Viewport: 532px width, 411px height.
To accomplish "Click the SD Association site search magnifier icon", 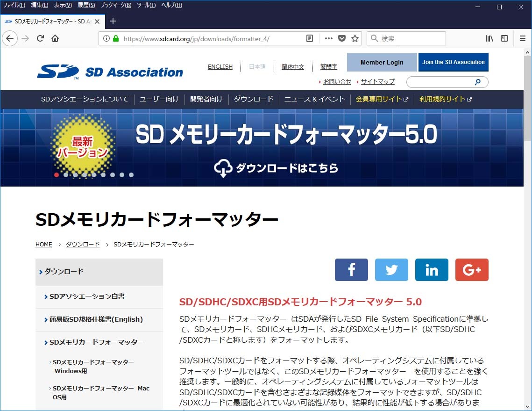I will pyautogui.click(x=477, y=82).
